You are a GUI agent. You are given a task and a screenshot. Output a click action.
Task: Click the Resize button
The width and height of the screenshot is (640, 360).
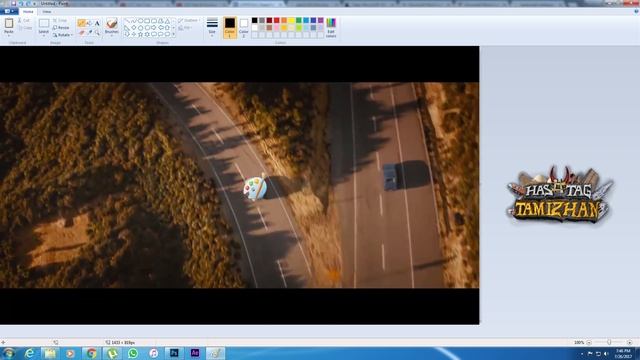coord(61,28)
